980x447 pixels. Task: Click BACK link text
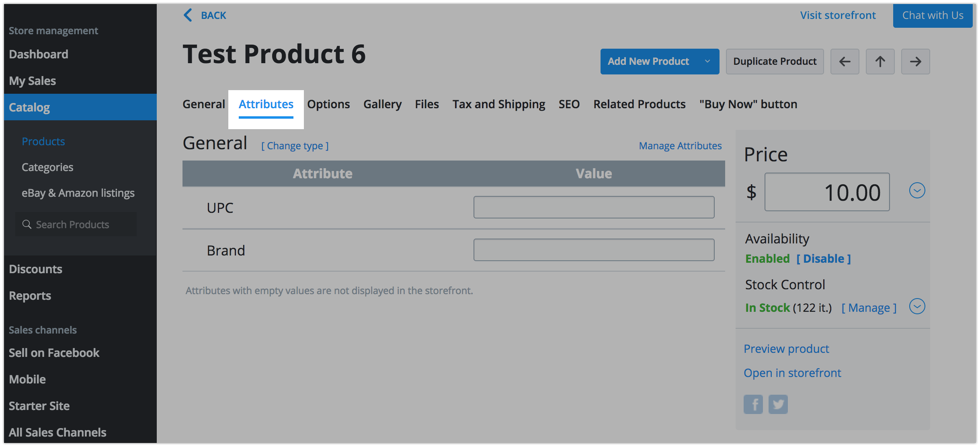tap(213, 15)
